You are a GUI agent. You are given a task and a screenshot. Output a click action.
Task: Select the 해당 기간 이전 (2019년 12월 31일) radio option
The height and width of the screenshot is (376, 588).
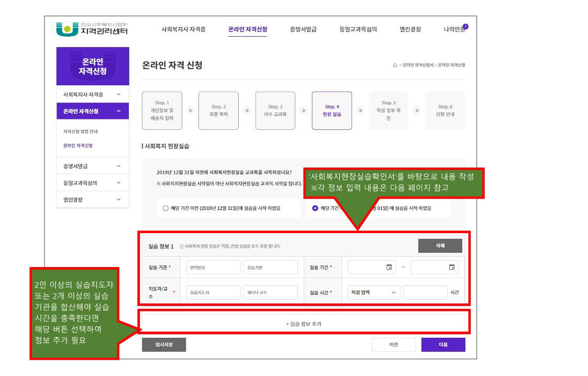click(x=165, y=208)
